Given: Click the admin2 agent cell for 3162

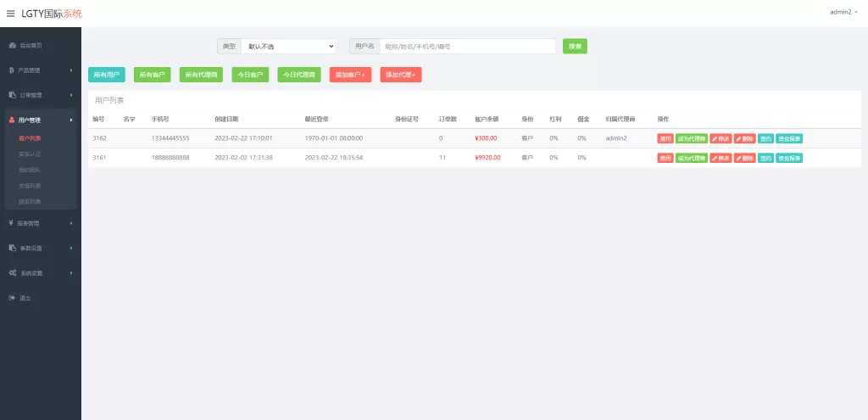Looking at the screenshot, I should click(616, 138).
